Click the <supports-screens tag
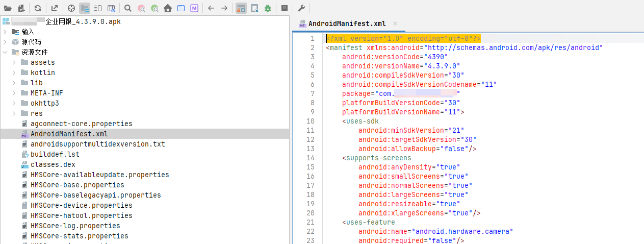Screen dimensions: 644x244 tap(376, 158)
